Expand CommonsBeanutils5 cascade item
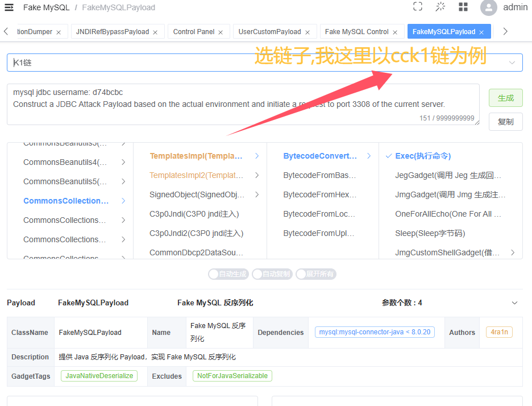 point(123,181)
